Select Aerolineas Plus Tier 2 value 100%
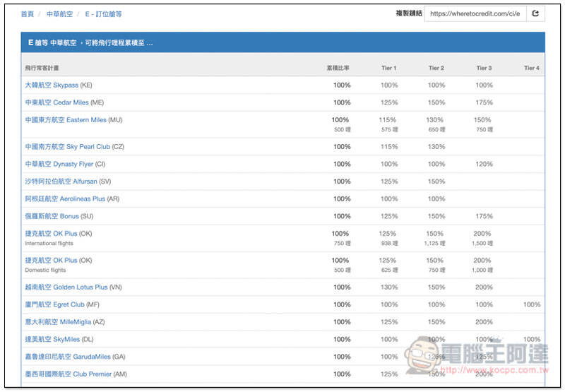Viewport: 565px width, 392px height. pyautogui.click(x=436, y=198)
